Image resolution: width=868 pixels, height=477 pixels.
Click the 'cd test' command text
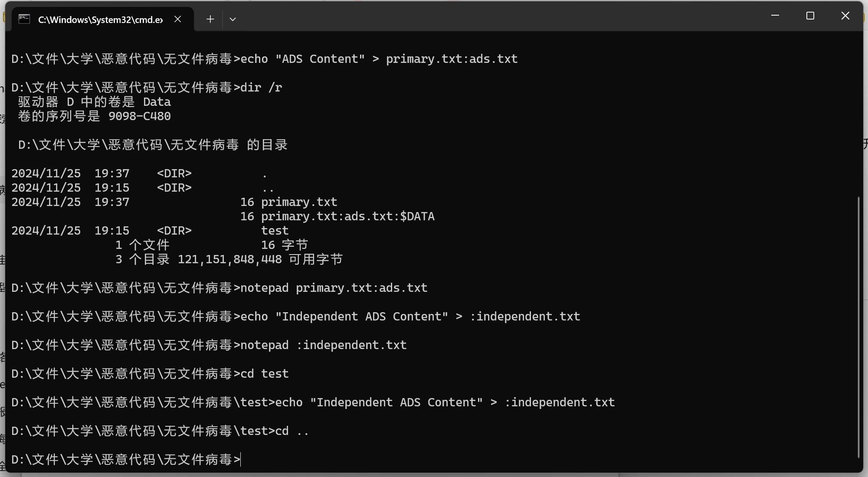click(265, 374)
